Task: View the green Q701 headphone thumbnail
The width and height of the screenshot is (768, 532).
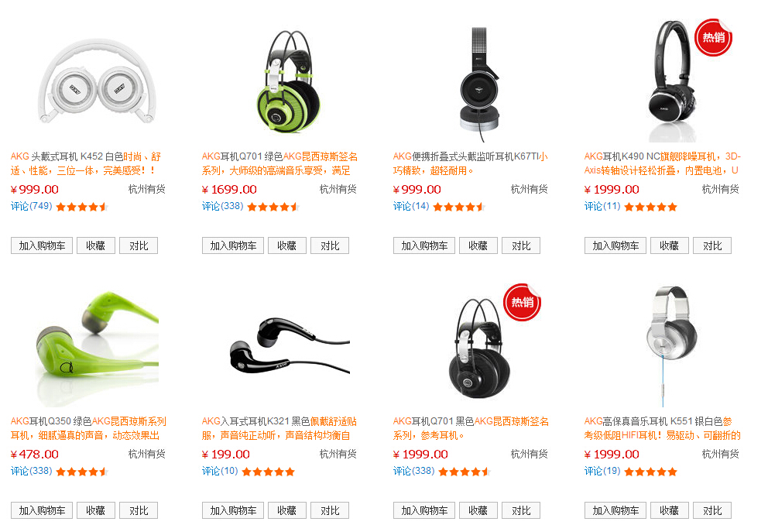Action: coord(289,81)
